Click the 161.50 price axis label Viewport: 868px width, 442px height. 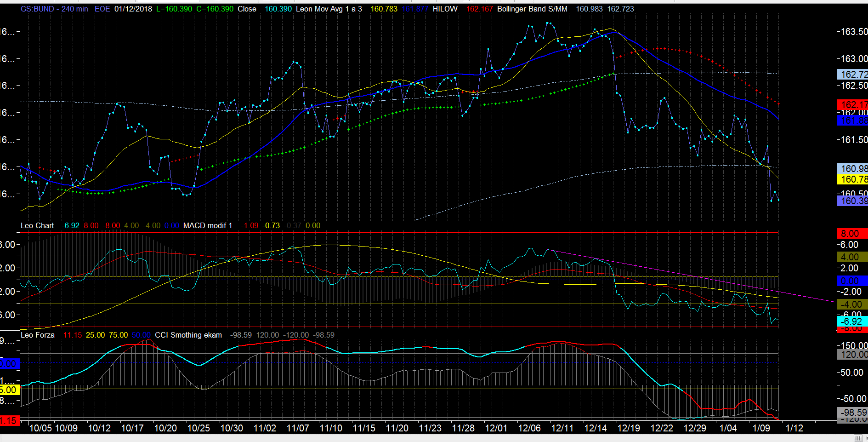click(854, 140)
